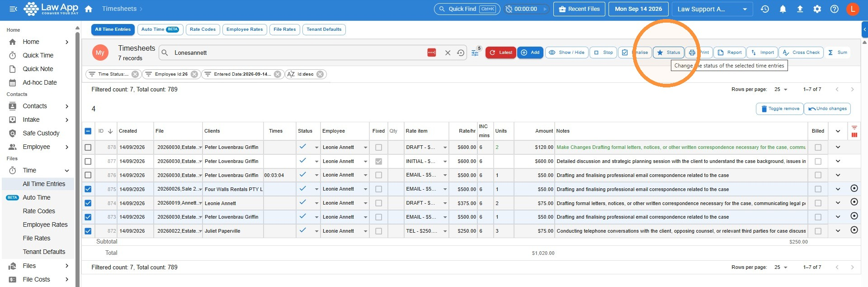This screenshot has width=868, height=287.
Task: Clear the Lonesannett search text
Action: click(x=448, y=53)
